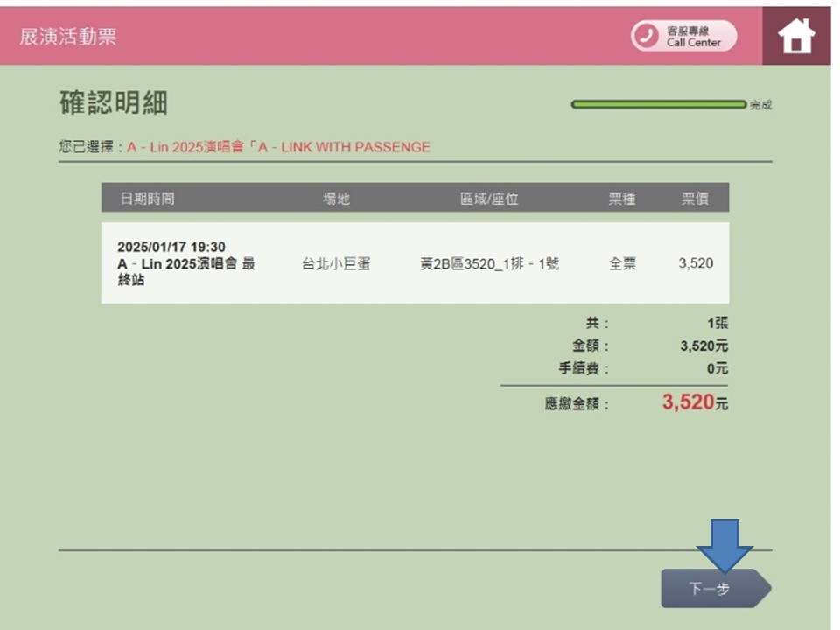Click the 場地 column header
The image size is (840, 630).
pyautogui.click(x=336, y=199)
